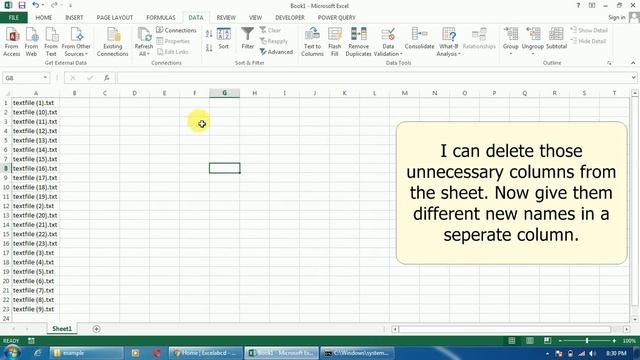The height and width of the screenshot is (360, 640).
Task: Select cell textfile (2).txt
Action: (x=36, y=206)
